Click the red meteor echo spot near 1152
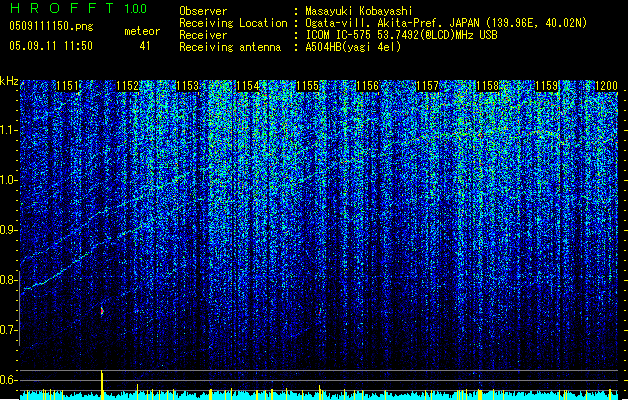Viewport: 629px width, 400px height. coord(102,311)
